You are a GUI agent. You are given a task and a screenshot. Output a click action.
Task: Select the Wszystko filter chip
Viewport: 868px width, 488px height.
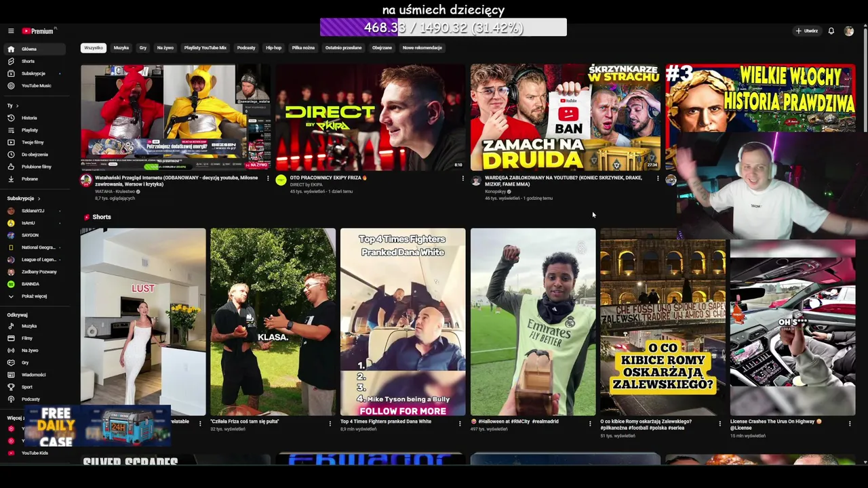(94, 48)
